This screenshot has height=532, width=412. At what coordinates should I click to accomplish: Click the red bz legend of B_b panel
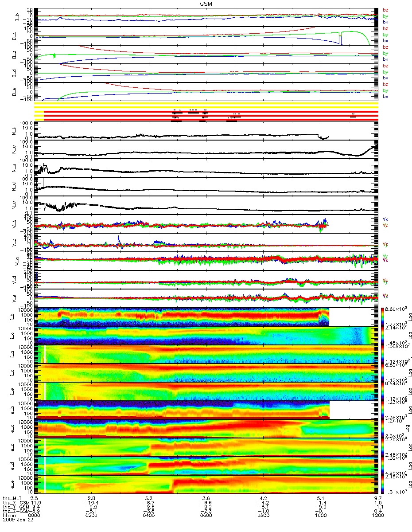click(385, 10)
